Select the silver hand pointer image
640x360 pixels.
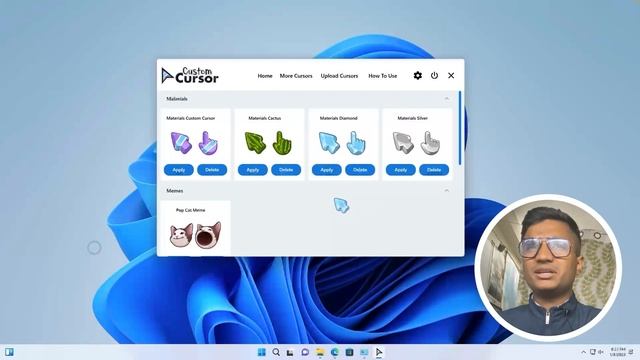pos(430,143)
